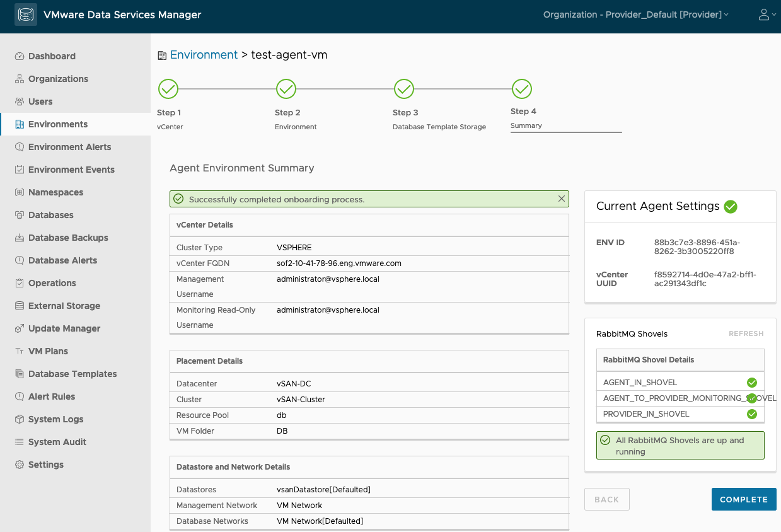The image size is (781, 532).
Task: Click the VM Plans icon
Action: 20,351
